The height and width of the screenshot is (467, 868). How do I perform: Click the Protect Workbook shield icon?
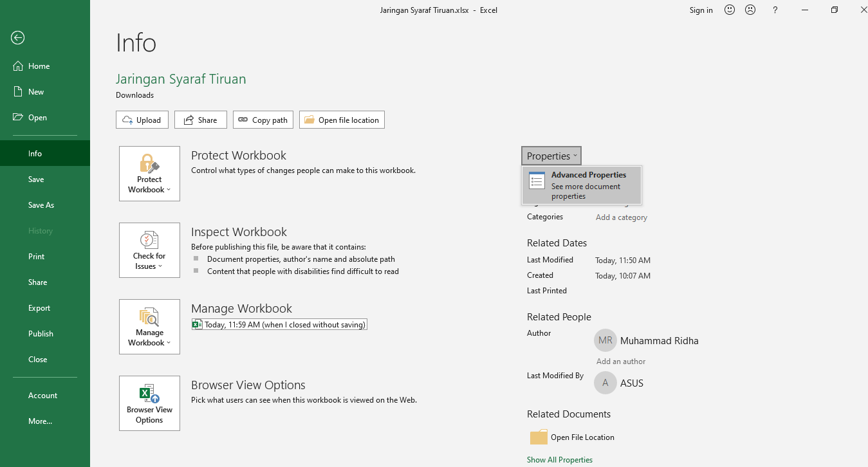coord(149,164)
